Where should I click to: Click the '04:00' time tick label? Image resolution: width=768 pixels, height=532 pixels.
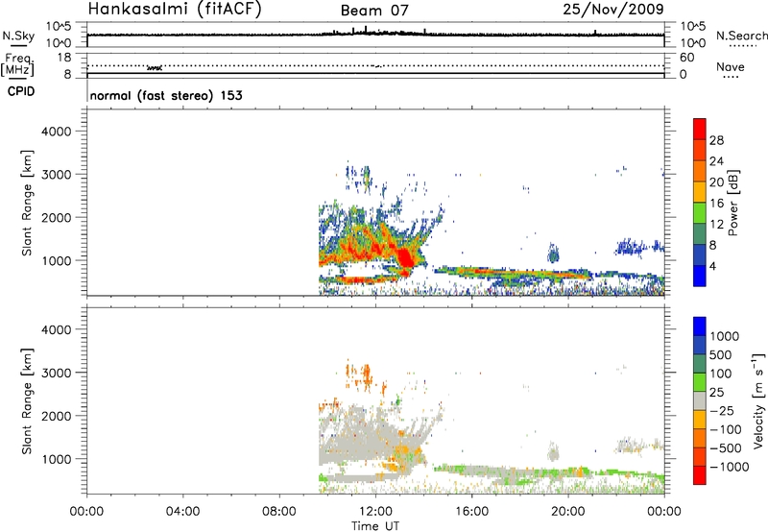click(x=183, y=512)
